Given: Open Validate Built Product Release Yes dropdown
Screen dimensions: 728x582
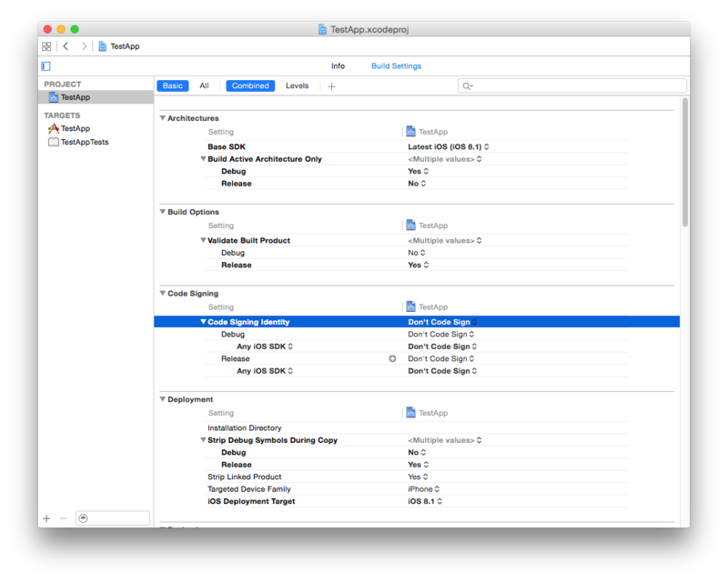Looking at the screenshot, I should coord(418,265).
